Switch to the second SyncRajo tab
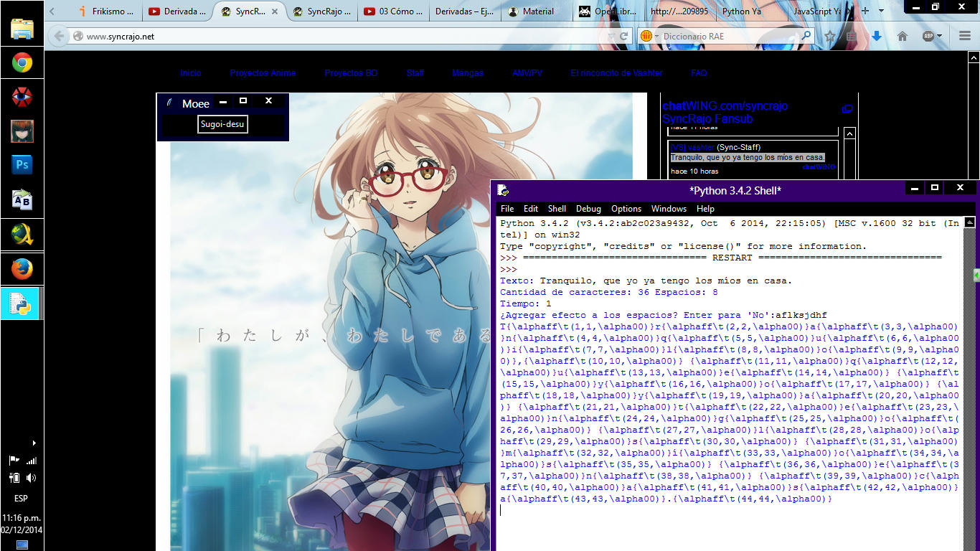This screenshot has height=551, width=980. point(321,11)
